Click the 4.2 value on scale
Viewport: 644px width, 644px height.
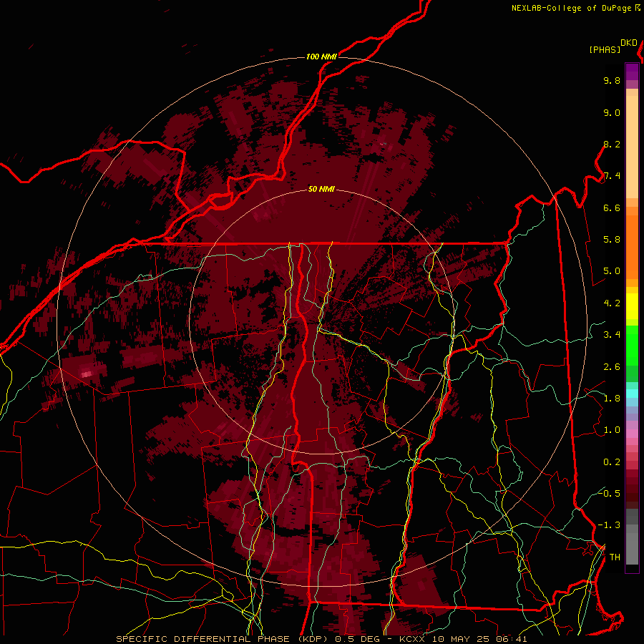[612, 303]
